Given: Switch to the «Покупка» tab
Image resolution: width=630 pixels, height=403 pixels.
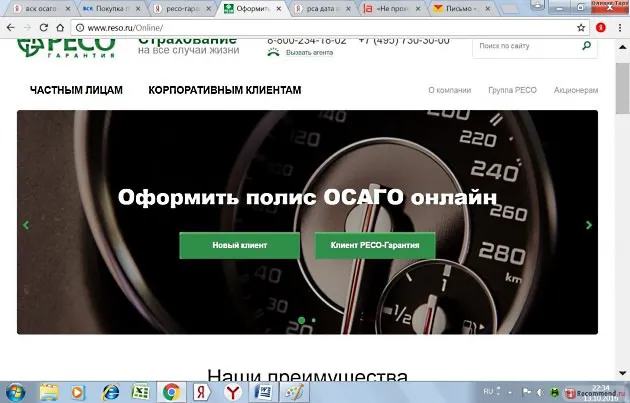Looking at the screenshot, I should (112, 8).
